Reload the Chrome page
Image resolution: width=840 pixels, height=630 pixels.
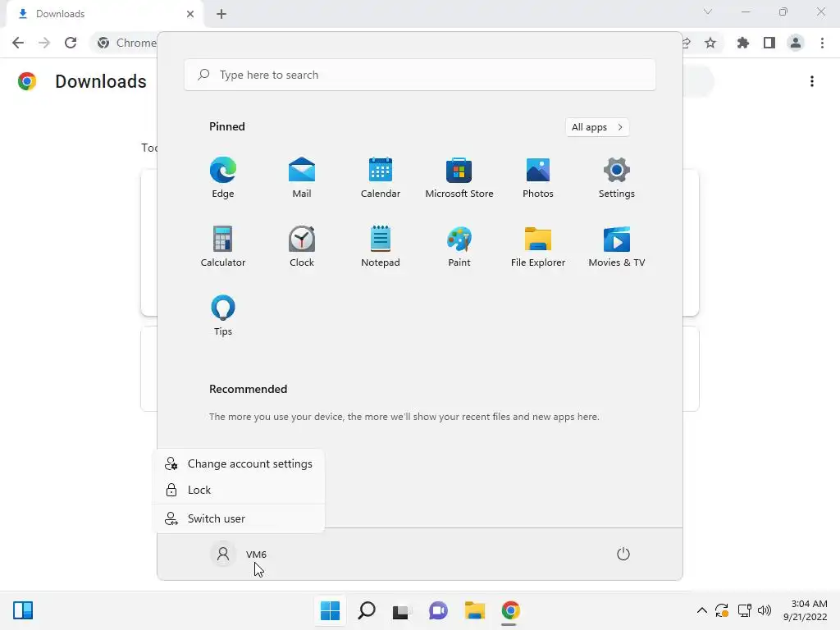pos(71,43)
